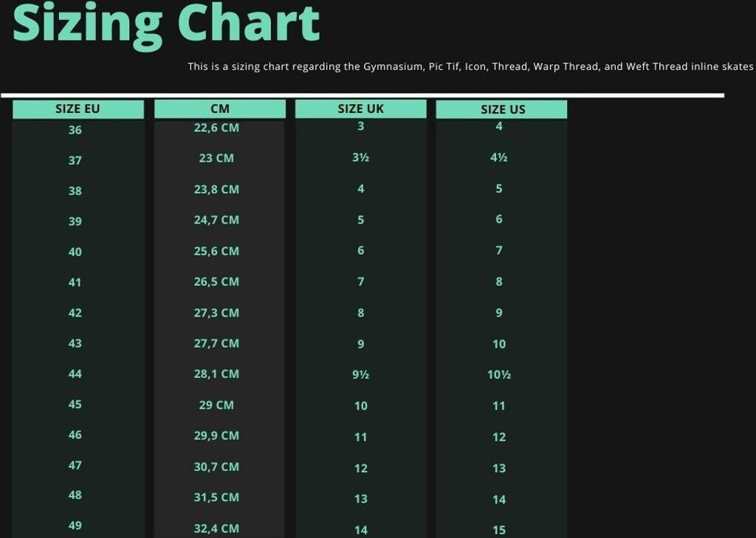Click the US size 4½ cell

pos(499,157)
